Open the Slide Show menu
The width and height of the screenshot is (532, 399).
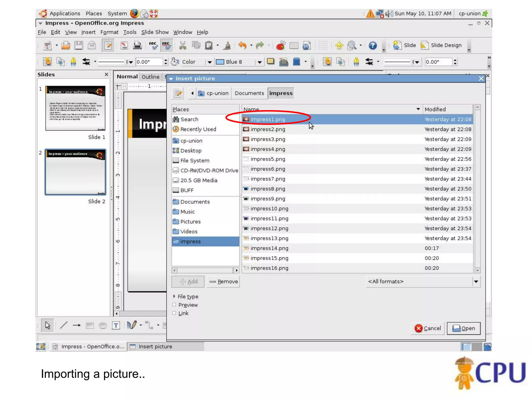click(x=155, y=32)
